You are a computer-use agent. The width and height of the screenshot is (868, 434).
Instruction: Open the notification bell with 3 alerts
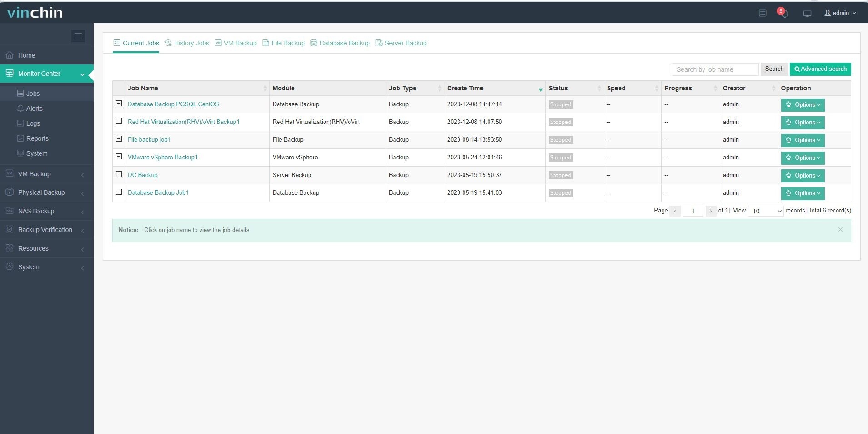pos(783,13)
